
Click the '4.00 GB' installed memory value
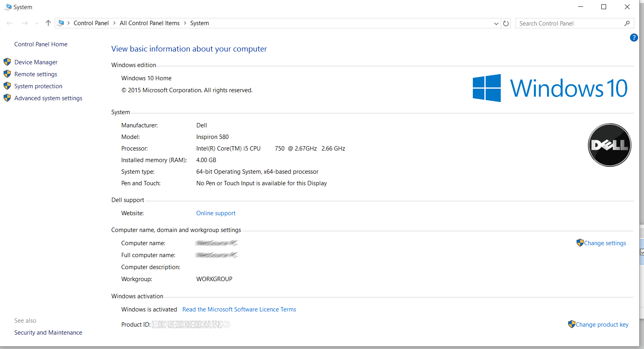206,160
